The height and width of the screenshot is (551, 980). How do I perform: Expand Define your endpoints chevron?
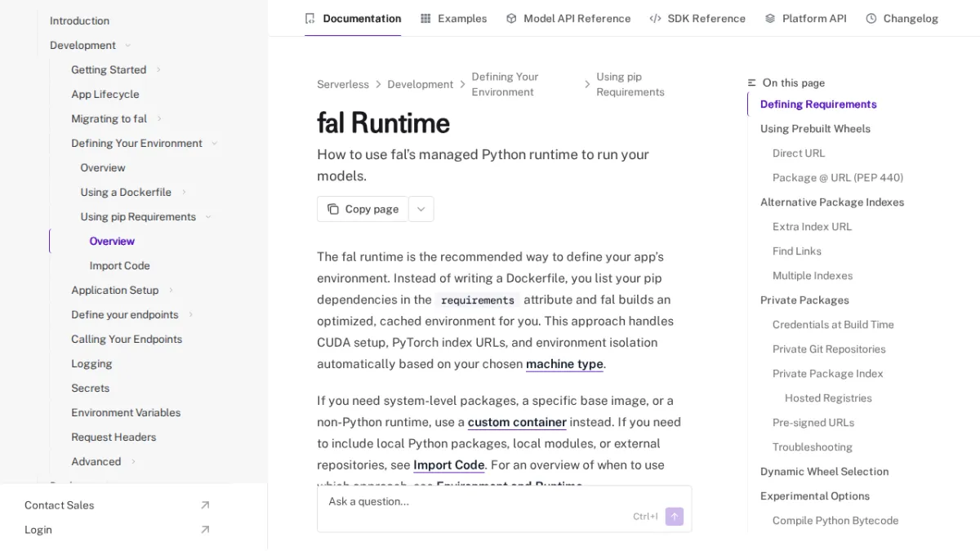point(191,315)
